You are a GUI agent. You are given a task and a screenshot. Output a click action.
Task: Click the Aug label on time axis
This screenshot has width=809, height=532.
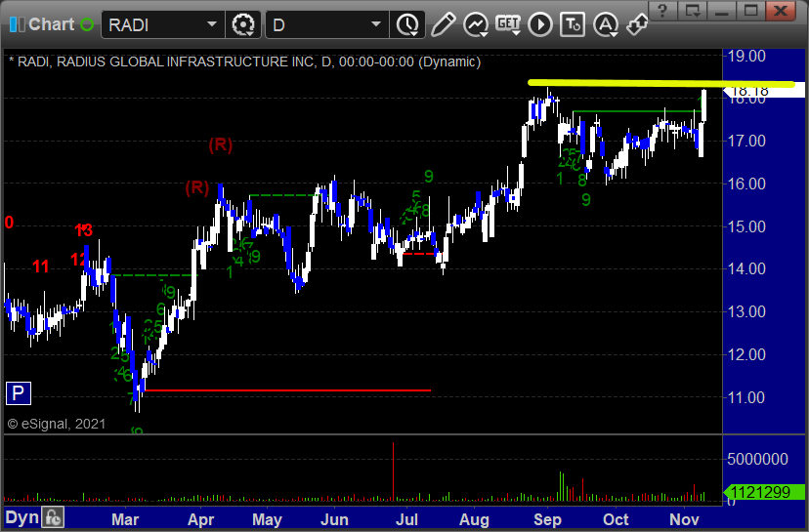click(474, 519)
